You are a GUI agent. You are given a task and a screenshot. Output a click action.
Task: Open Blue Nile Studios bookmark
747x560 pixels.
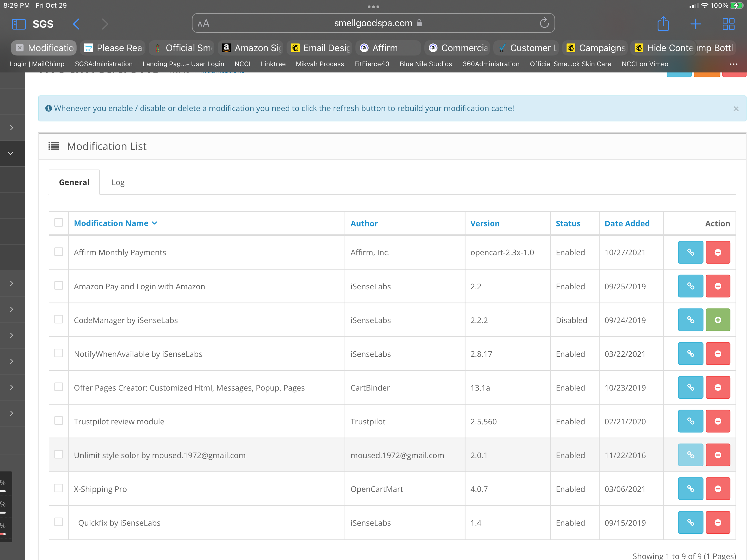pyautogui.click(x=425, y=64)
